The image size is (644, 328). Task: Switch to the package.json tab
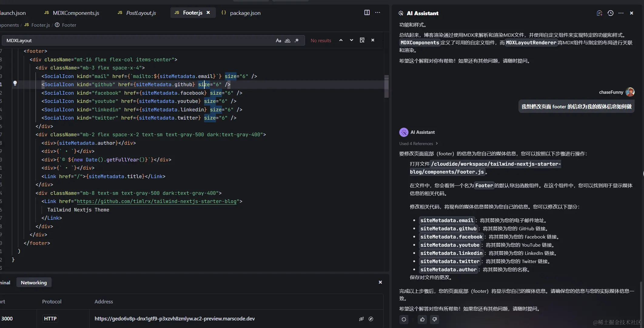[x=245, y=13]
